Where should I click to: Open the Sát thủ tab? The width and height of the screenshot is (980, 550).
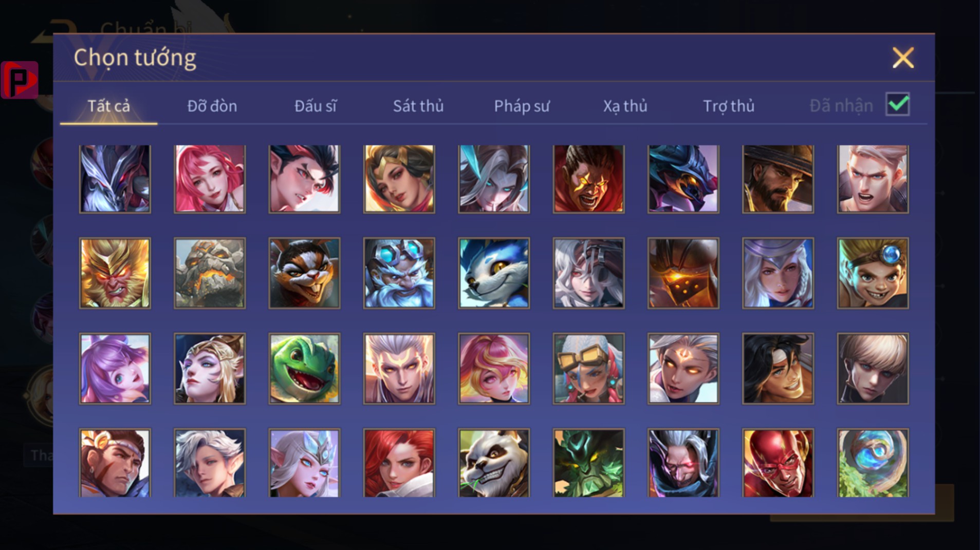pyautogui.click(x=418, y=106)
